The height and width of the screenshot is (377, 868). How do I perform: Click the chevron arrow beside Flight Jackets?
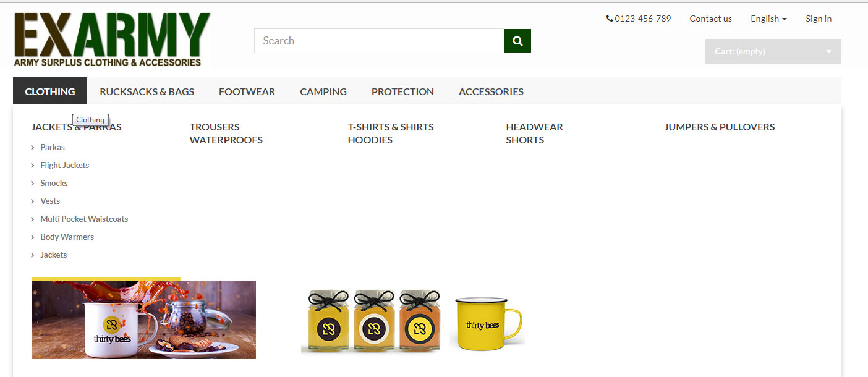[x=33, y=166]
